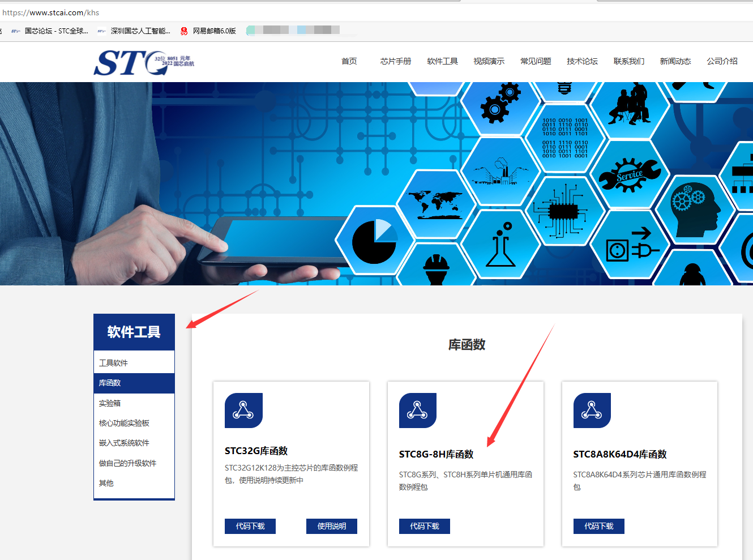Click the 软件工具 sidebar header
This screenshot has width=753, height=560.
click(x=134, y=332)
